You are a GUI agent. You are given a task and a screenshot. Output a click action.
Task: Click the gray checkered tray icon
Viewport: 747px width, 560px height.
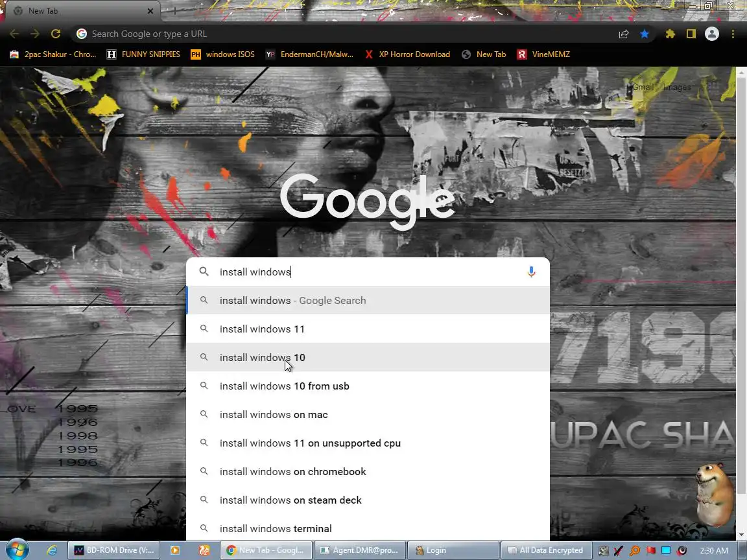click(604, 551)
